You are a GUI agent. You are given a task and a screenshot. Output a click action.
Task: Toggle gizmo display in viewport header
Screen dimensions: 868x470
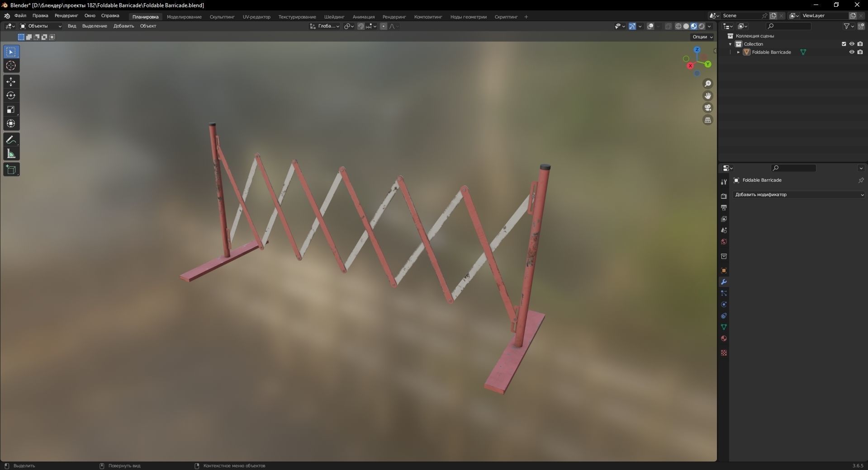pos(632,26)
